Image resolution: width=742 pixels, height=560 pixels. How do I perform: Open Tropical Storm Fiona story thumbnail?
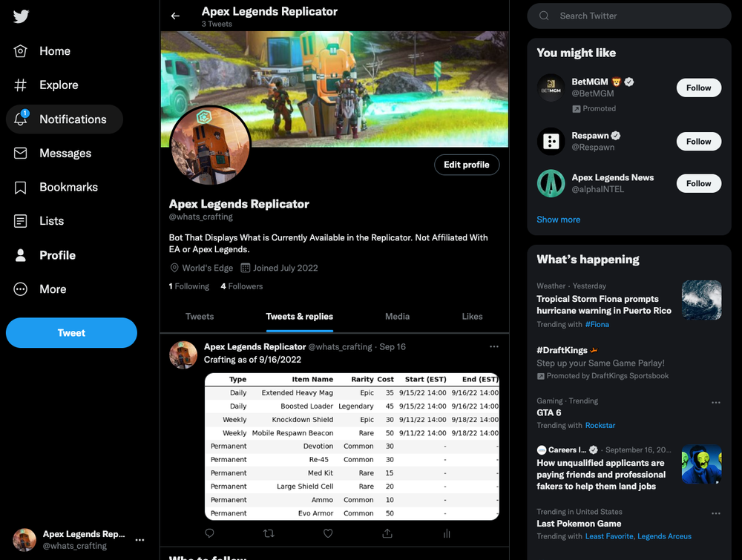(701, 300)
